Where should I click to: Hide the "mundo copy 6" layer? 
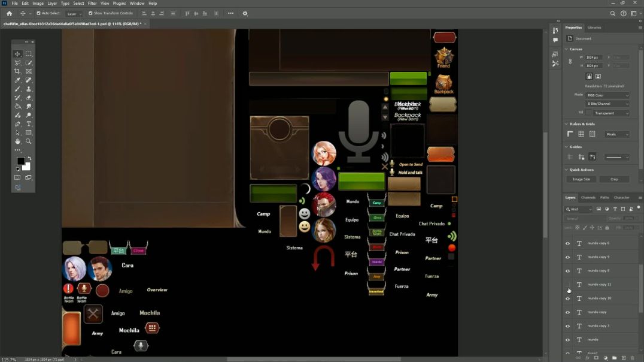[x=568, y=243]
